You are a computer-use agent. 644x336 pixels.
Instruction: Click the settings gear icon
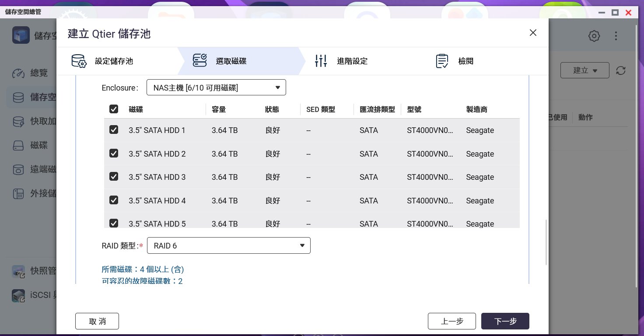tap(594, 36)
